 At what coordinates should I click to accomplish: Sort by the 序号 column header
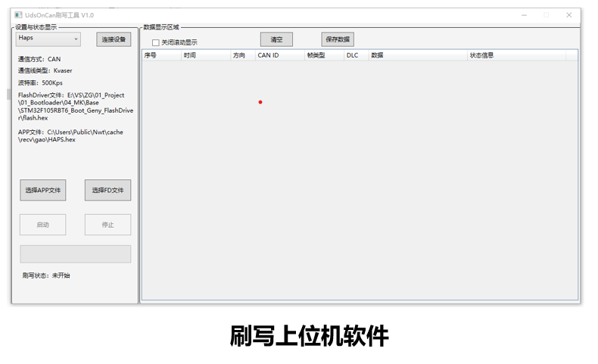[161, 55]
